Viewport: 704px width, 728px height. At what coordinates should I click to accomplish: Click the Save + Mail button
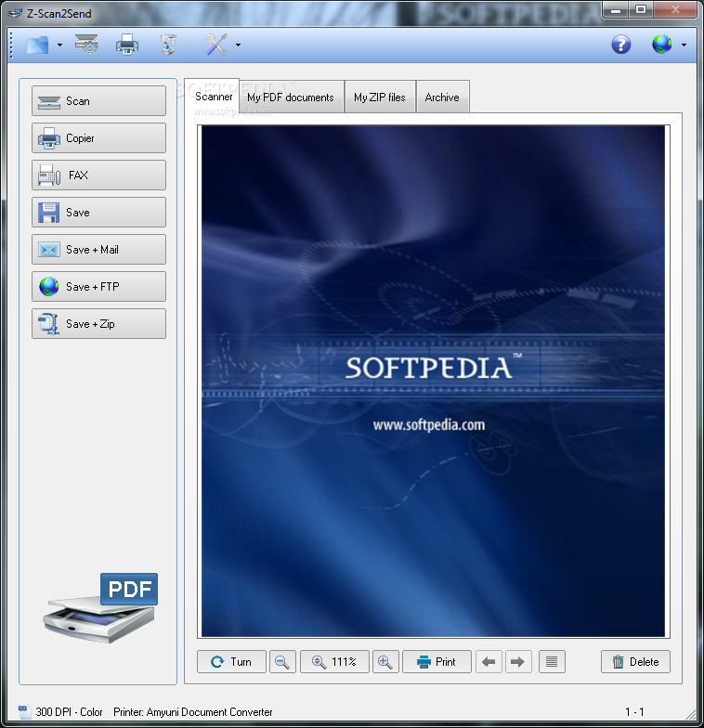pos(98,249)
